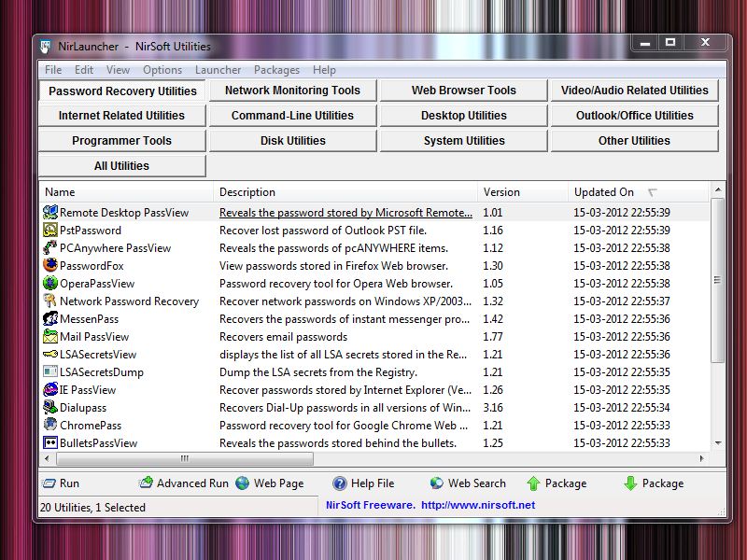Select the 'Recovers email passwords' description

click(x=284, y=337)
